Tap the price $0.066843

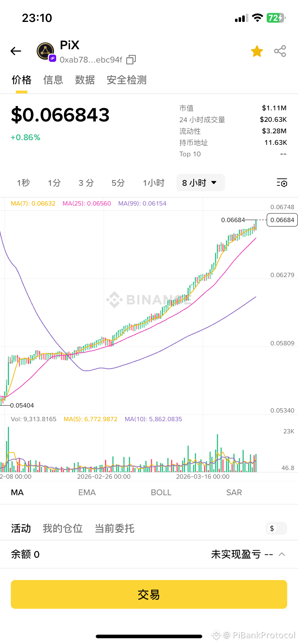pyautogui.click(x=60, y=115)
